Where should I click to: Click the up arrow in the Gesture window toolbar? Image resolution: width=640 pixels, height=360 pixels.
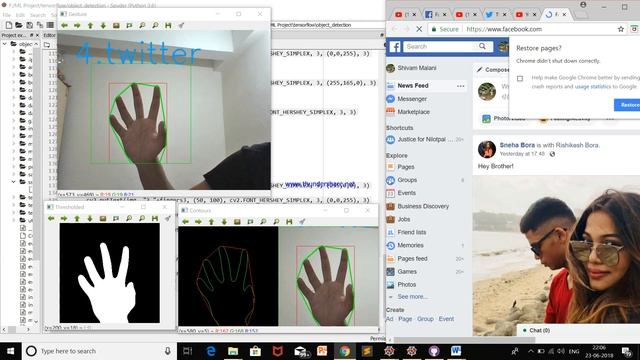[x=90, y=25]
